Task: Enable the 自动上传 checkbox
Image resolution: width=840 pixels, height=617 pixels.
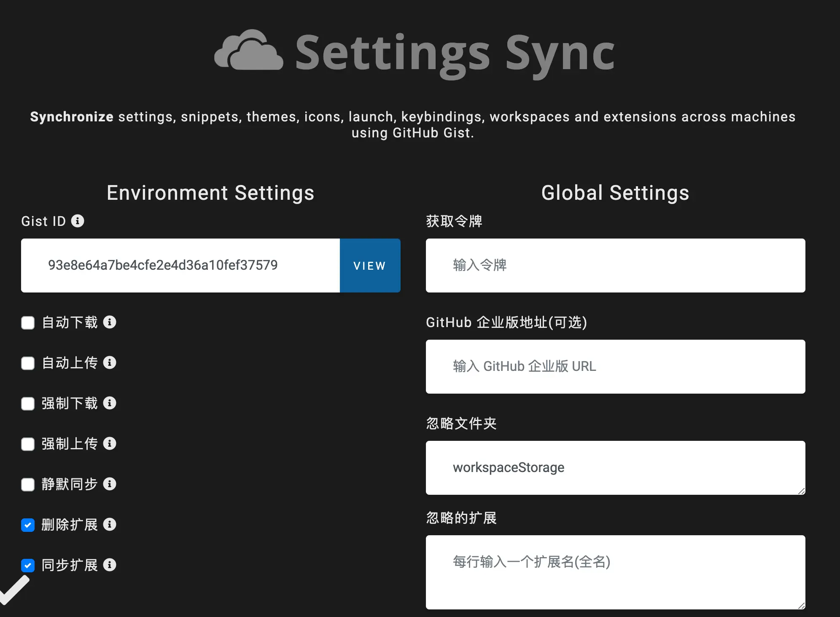Action: pyautogui.click(x=28, y=363)
